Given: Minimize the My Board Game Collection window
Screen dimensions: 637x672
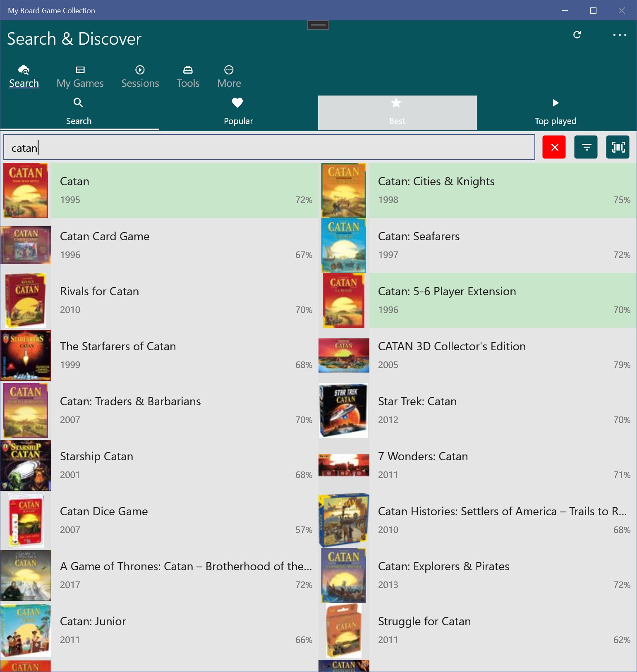Looking at the screenshot, I should pos(565,10).
